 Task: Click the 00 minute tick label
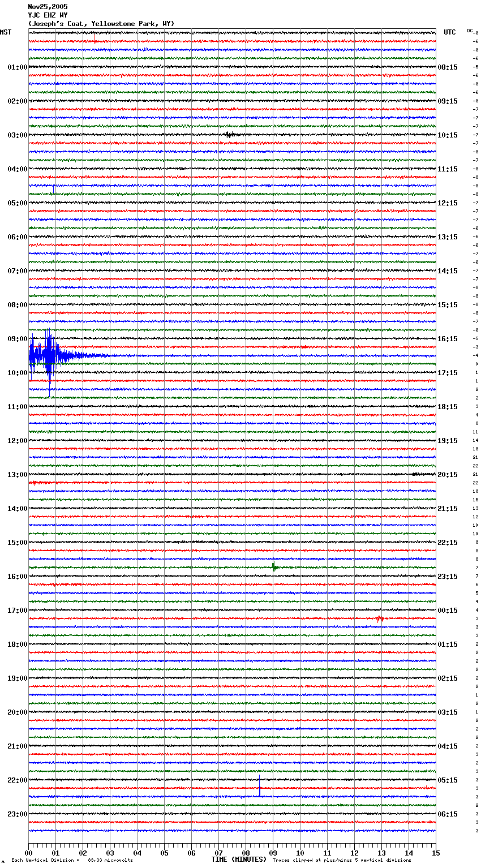coord(28,853)
